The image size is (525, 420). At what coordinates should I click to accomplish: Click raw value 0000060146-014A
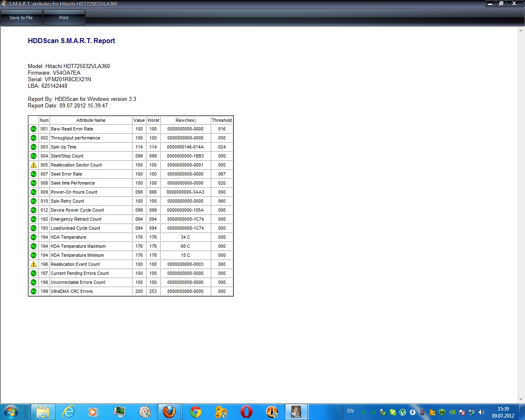click(185, 147)
